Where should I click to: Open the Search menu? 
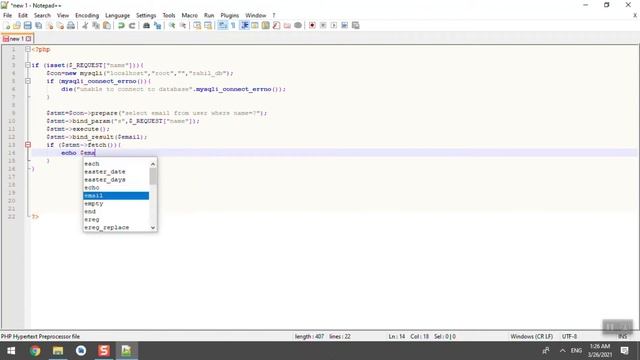pos(42,15)
